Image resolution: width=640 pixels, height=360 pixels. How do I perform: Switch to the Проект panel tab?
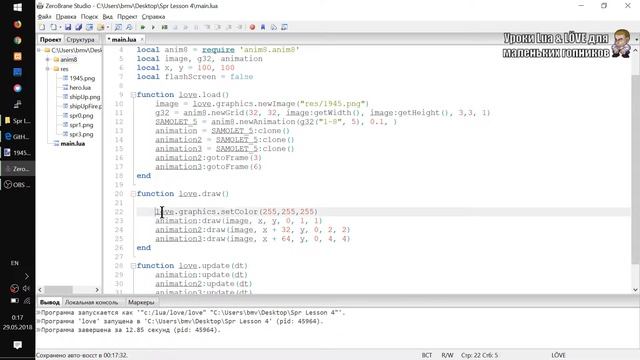(x=51, y=40)
